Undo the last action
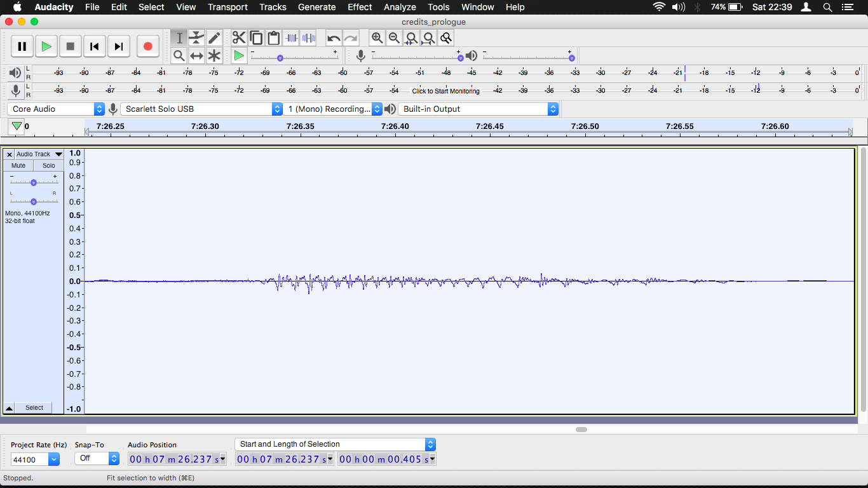This screenshot has width=868, height=488. click(334, 38)
